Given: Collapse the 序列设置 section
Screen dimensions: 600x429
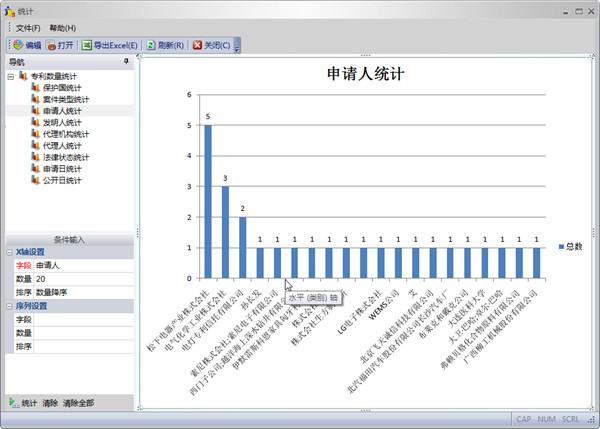Looking at the screenshot, I should (10, 306).
